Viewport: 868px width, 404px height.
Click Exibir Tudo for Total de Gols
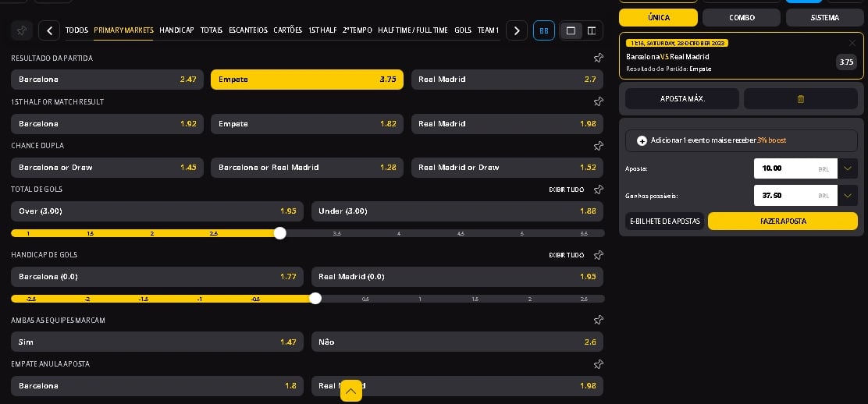tap(566, 190)
